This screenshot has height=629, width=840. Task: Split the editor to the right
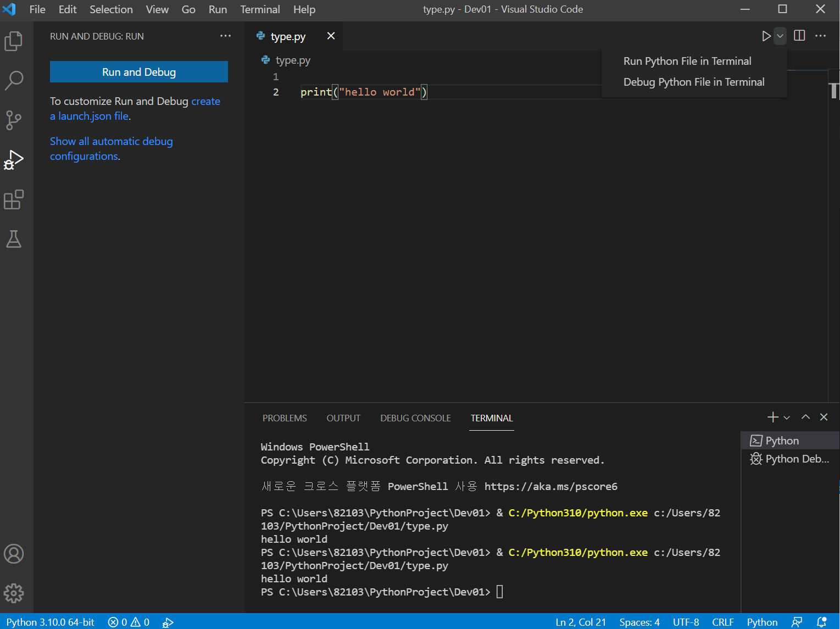coord(799,36)
